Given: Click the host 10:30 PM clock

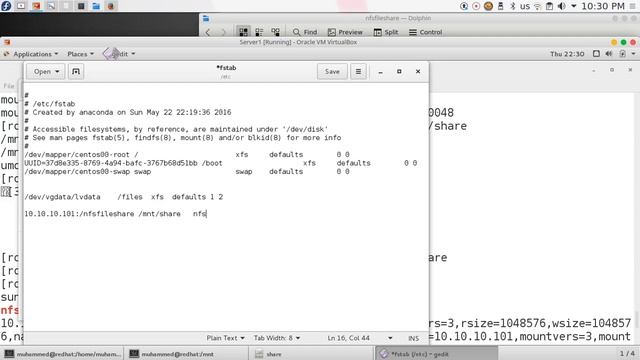Looking at the screenshot, I should (x=602, y=6).
